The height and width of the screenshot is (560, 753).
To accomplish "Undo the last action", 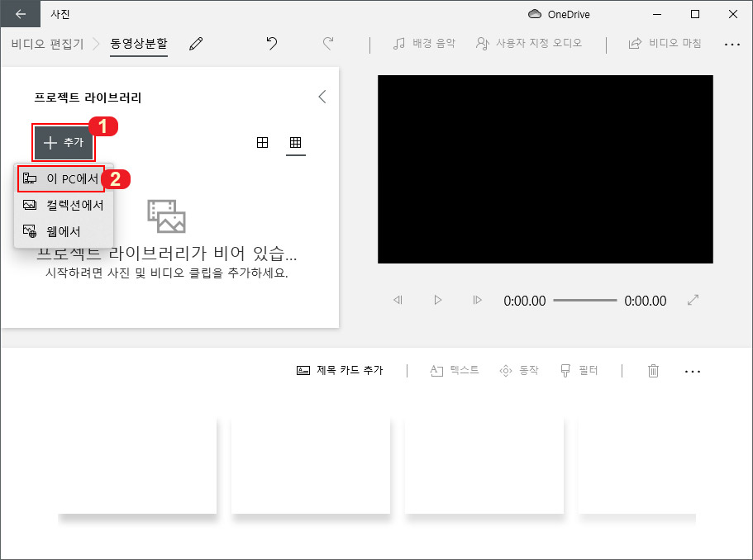I will pyautogui.click(x=272, y=42).
